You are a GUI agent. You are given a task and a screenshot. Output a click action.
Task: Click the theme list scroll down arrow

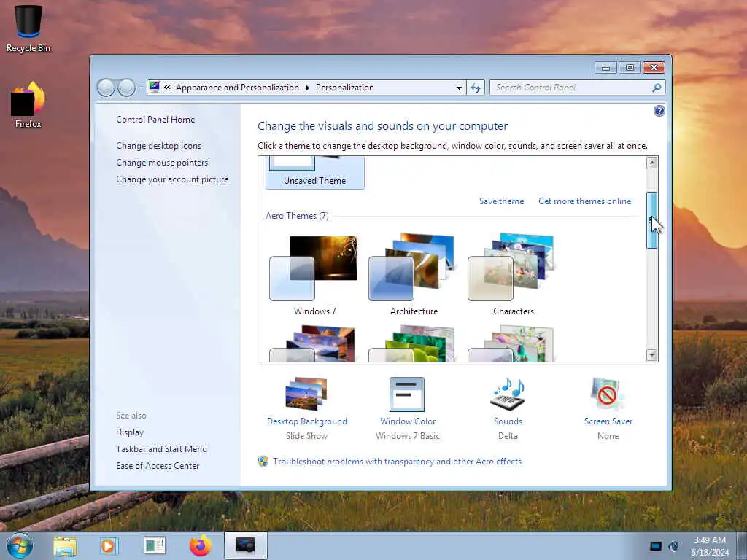click(651, 355)
